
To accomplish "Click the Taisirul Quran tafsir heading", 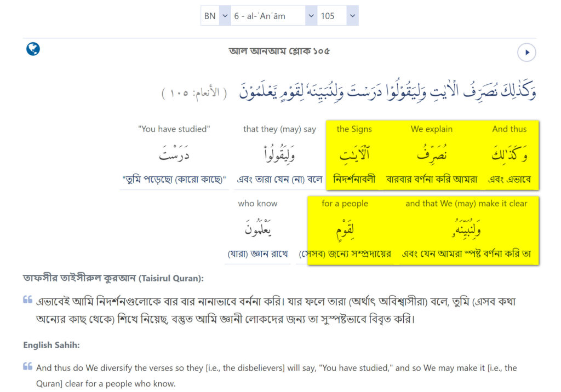I will pos(113,279).
